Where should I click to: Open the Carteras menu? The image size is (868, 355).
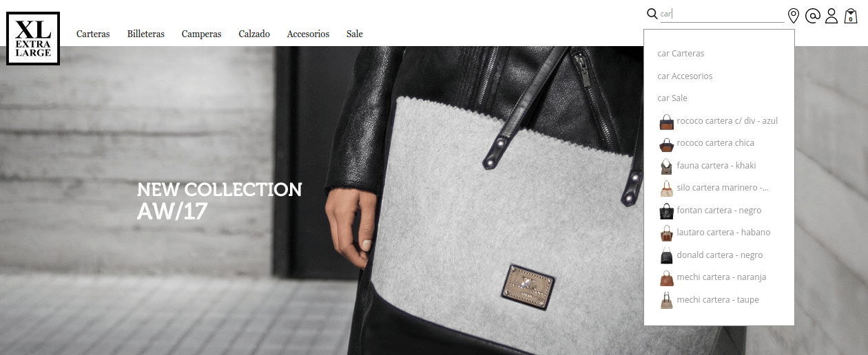[93, 34]
